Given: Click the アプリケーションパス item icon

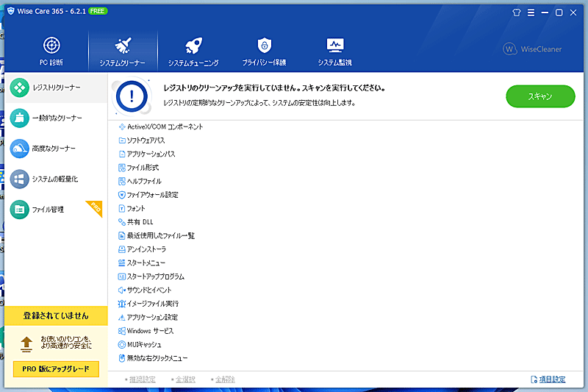Looking at the screenshot, I should pos(122,154).
